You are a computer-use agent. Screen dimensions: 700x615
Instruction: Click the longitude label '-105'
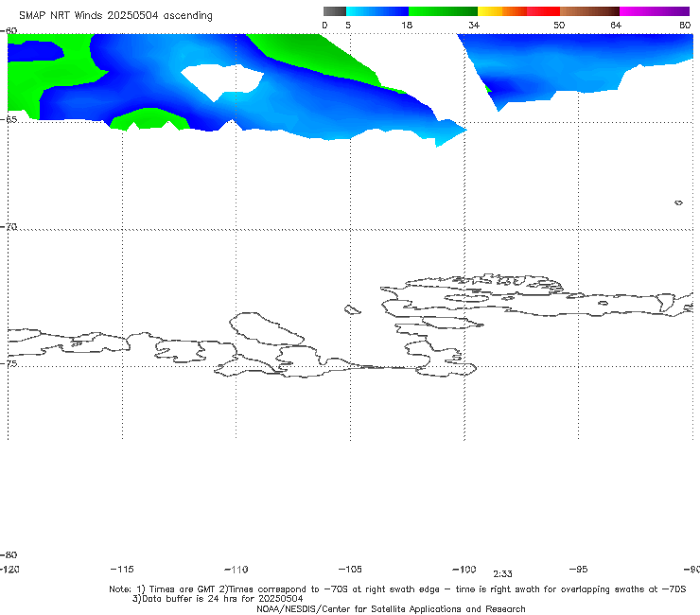350,570
